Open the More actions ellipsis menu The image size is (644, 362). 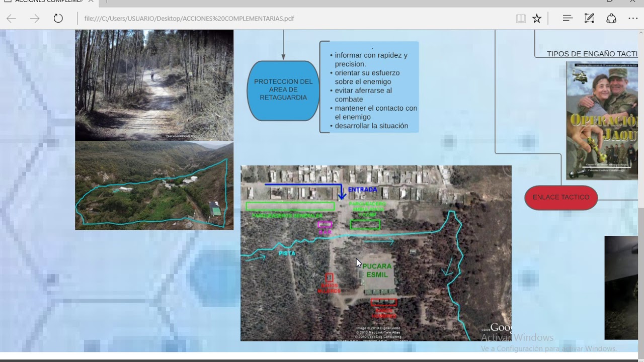click(633, 19)
